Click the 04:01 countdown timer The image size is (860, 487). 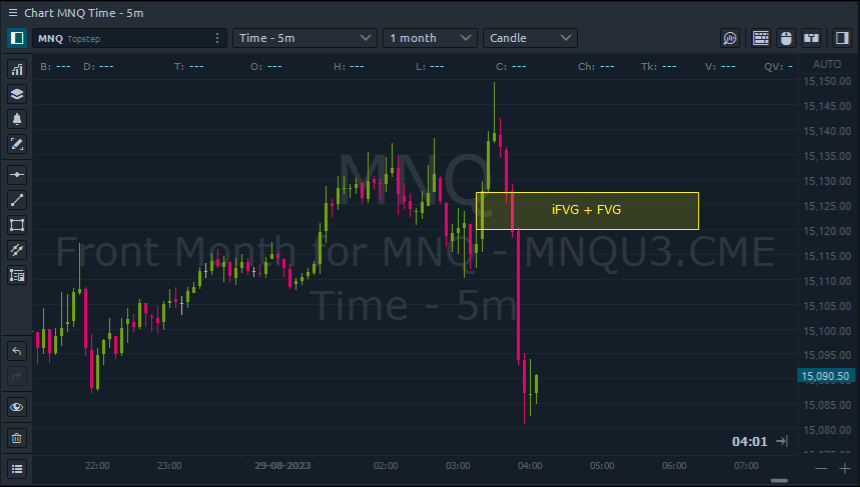(x=750, y=441)
